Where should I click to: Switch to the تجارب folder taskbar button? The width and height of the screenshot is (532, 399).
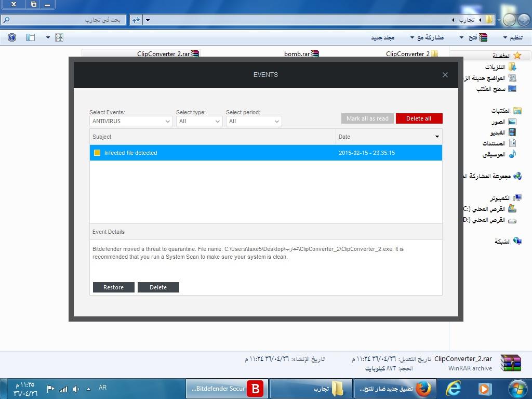311,389
